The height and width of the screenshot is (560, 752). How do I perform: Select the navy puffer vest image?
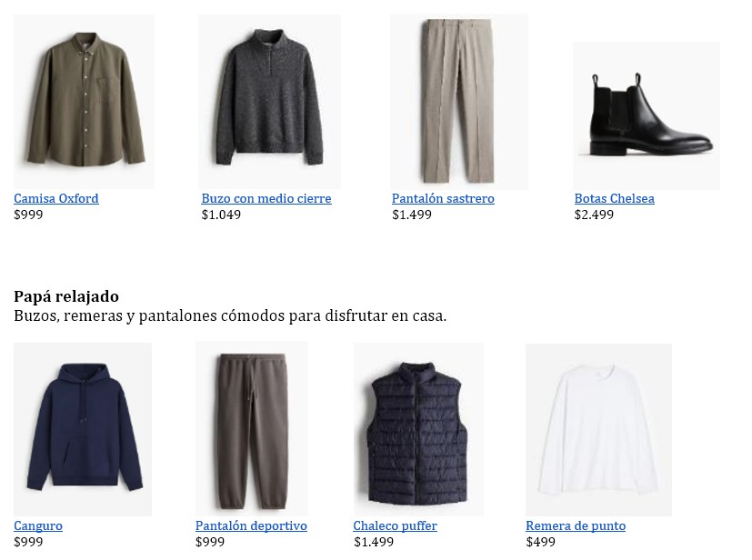click(x=418, y=430)
